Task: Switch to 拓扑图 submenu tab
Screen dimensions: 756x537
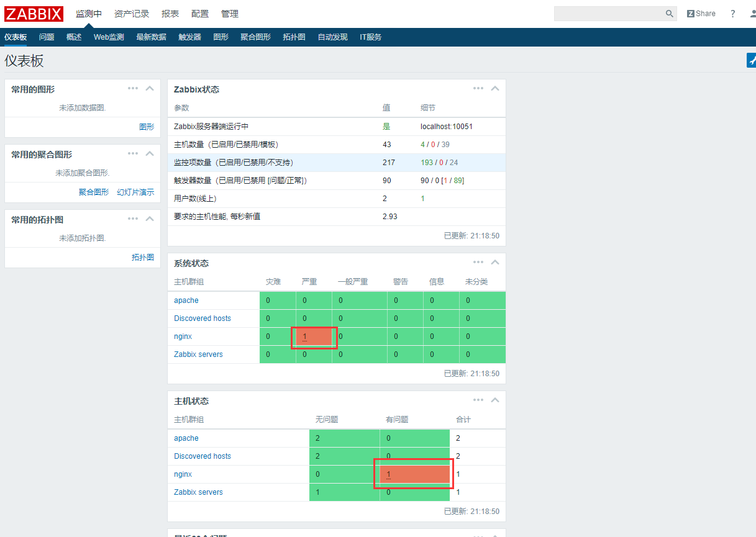Action: (x=294, y=37)
